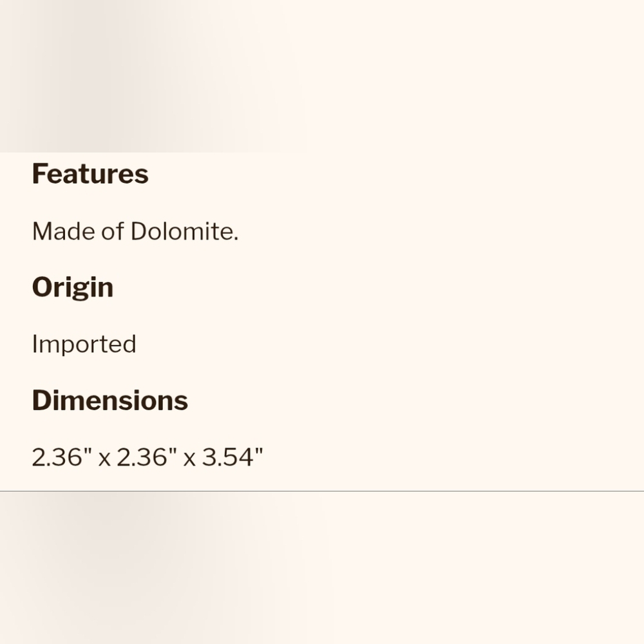Select the Origin heading
The width and height of the screenshot is (644, 644).
[x=73, y=289]
